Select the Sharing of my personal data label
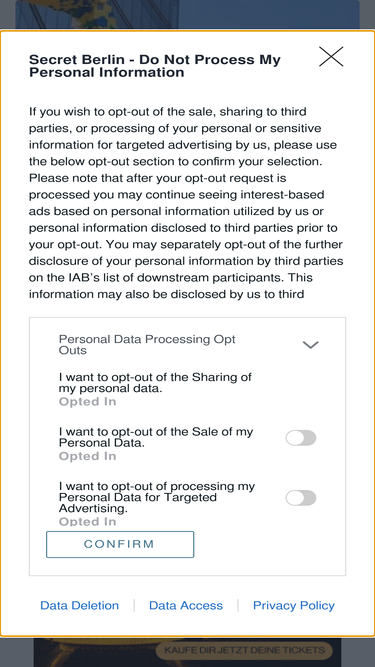This screenshot has width=375, height=667. pyautogui.click(x=155, y=382)
